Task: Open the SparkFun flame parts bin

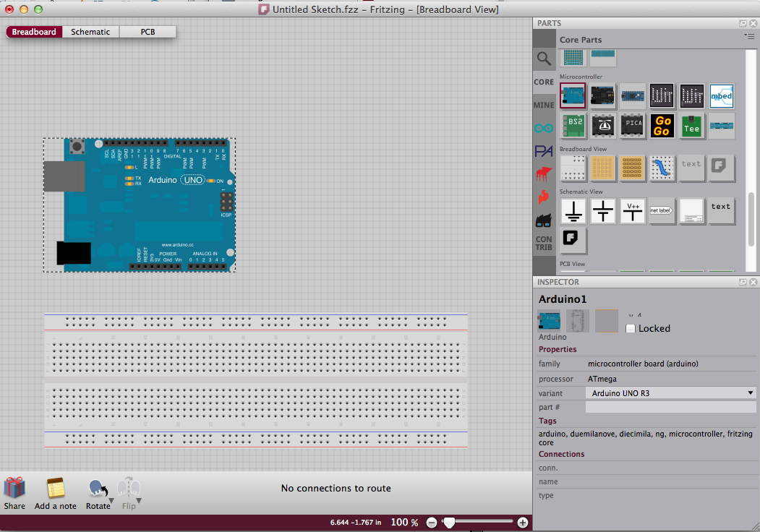Action: pos(544,197)
